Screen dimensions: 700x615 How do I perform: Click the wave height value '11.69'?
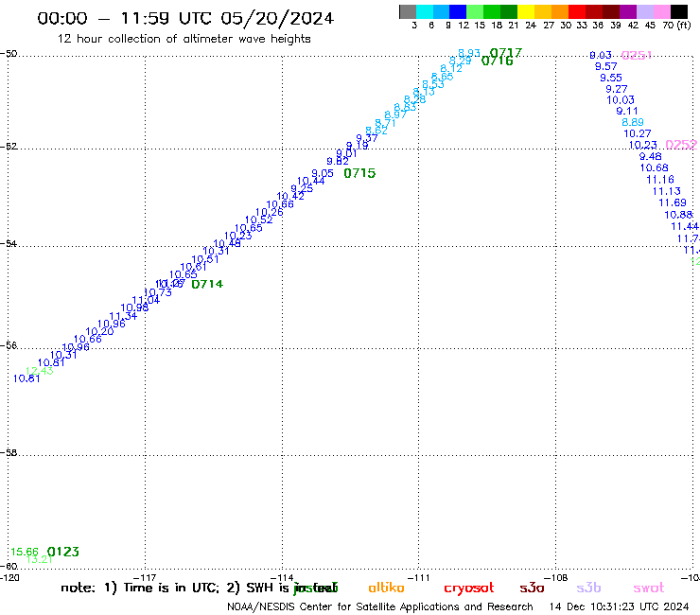673,202
